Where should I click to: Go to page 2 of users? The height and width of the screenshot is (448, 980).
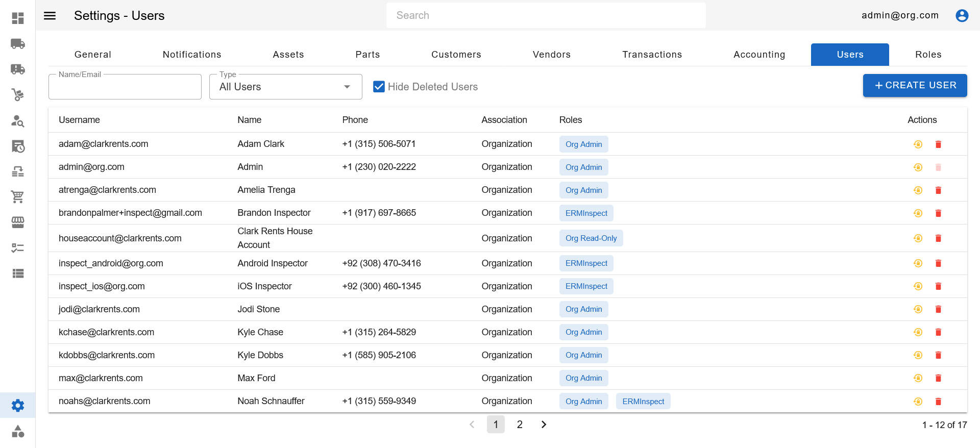tap(520, 425)
